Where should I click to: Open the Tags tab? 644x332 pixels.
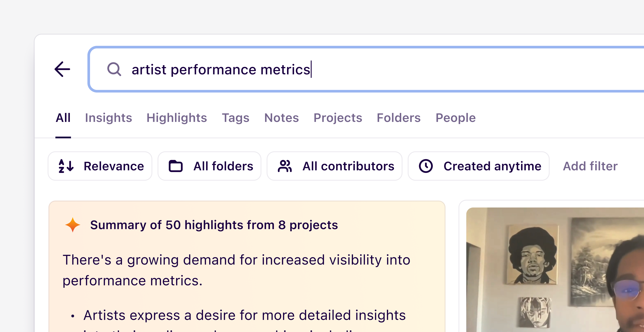click(x=235, y=118)
